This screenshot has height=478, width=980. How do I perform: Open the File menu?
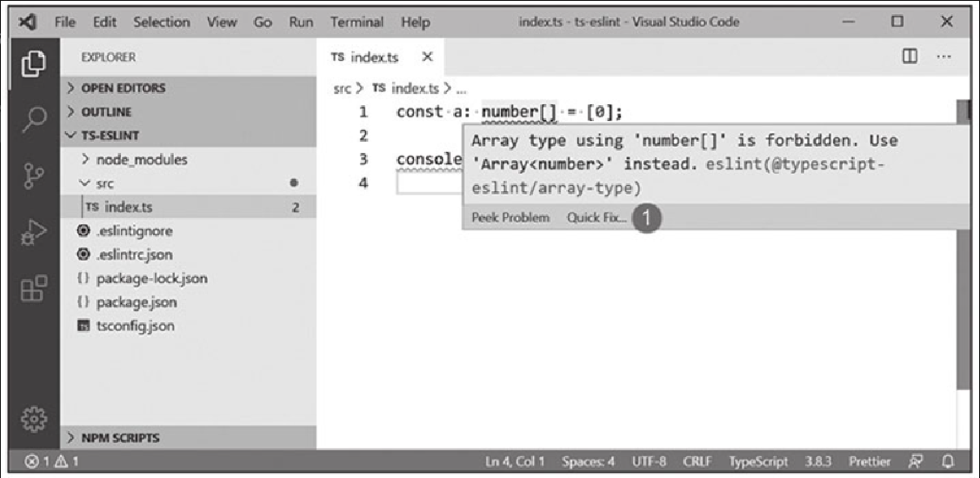[x=64, y=23]
